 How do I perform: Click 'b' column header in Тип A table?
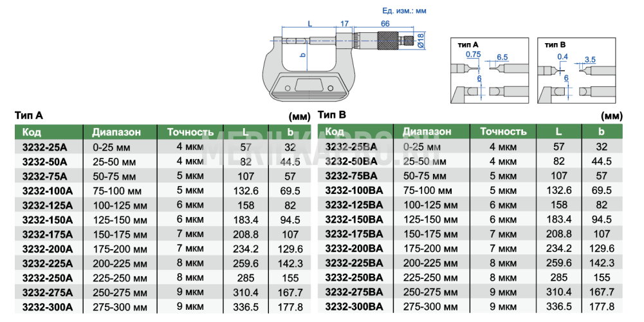(290, 132)
